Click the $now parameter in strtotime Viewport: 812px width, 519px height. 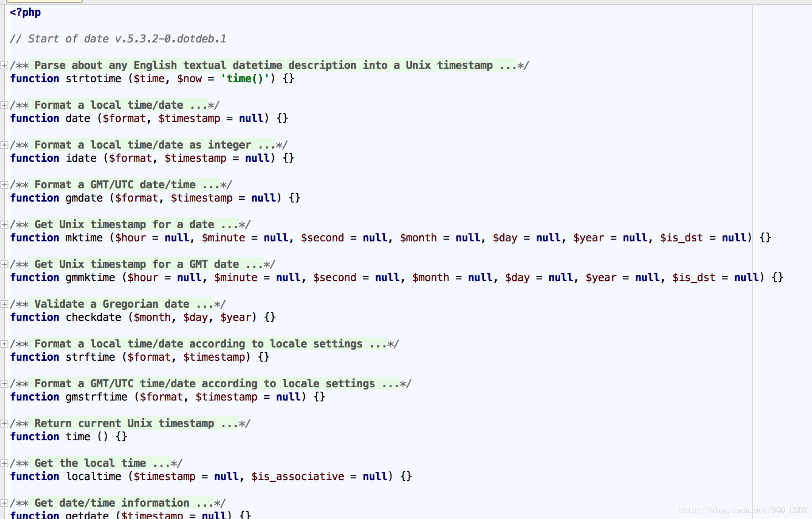click(x=189, y=79)
